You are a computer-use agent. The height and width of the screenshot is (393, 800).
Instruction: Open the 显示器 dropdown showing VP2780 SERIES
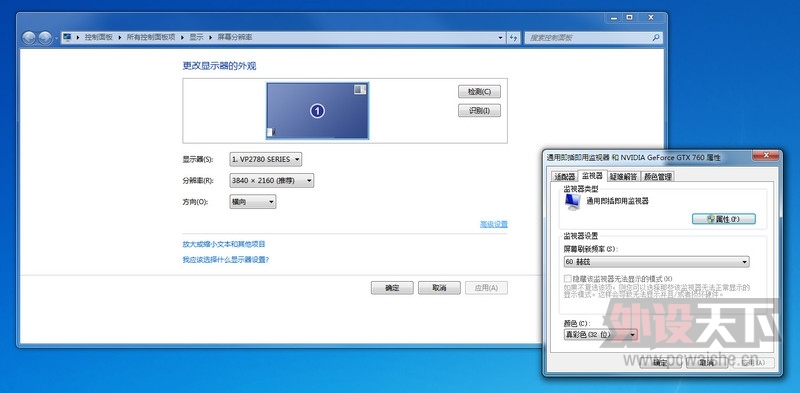pyautogui.click(x=265, y=159)
